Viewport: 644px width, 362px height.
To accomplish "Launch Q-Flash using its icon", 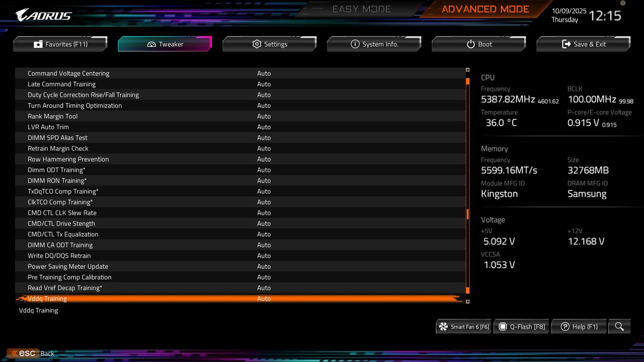I will [x=503, y=326].
